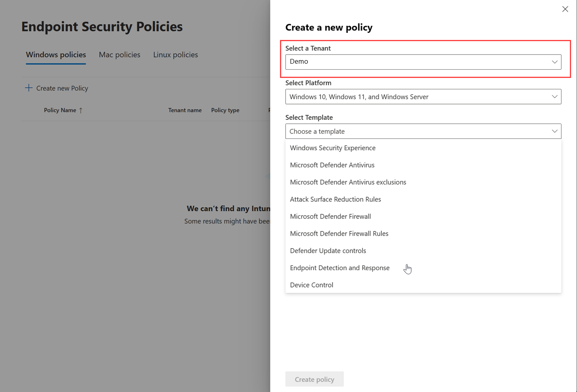Screen dimensions: 577x392
Task: Switch to Windows policies tab
Action: [x=56, y=55]
